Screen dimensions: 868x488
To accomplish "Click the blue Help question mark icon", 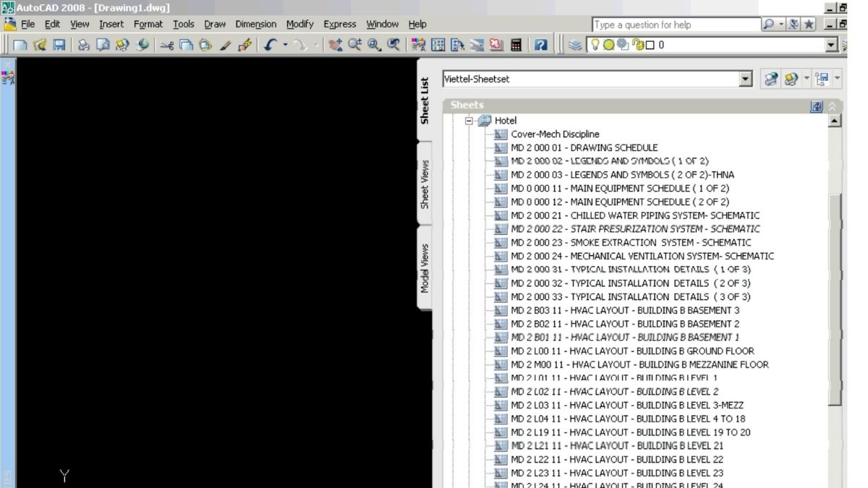I will click(540, 45).
